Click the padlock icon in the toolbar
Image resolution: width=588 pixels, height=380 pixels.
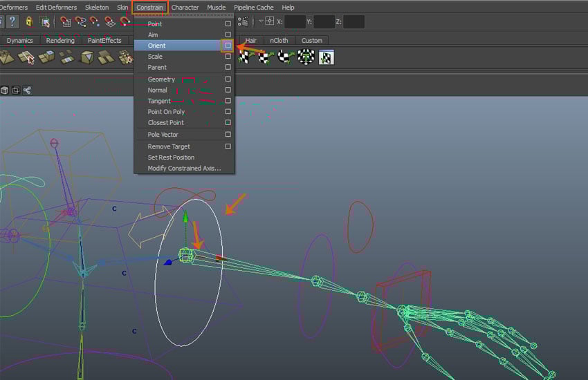pyautogui.click(x=29, y=21)
